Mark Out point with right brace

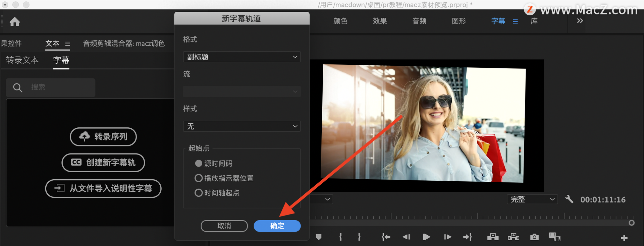pos(359,237)
